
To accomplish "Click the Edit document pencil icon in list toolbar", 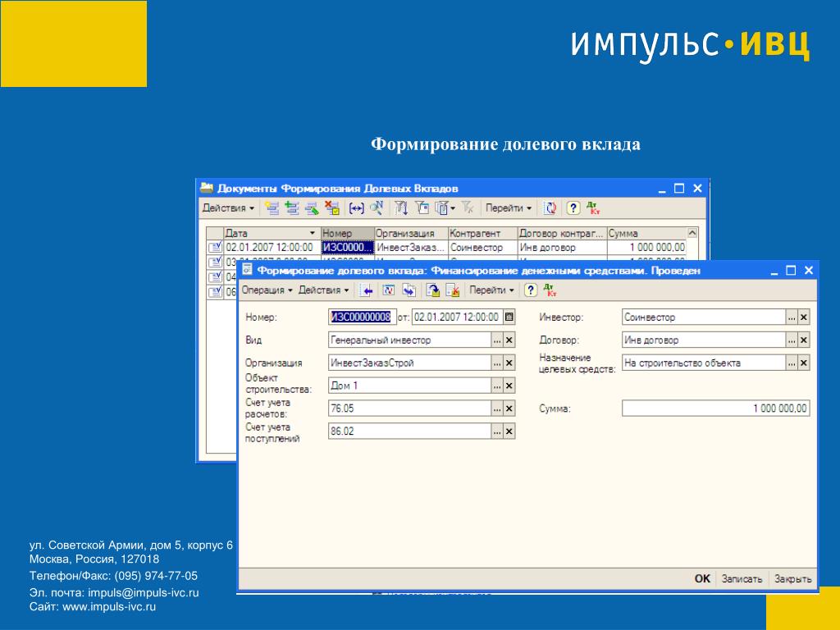I will [x=312, y=208].
